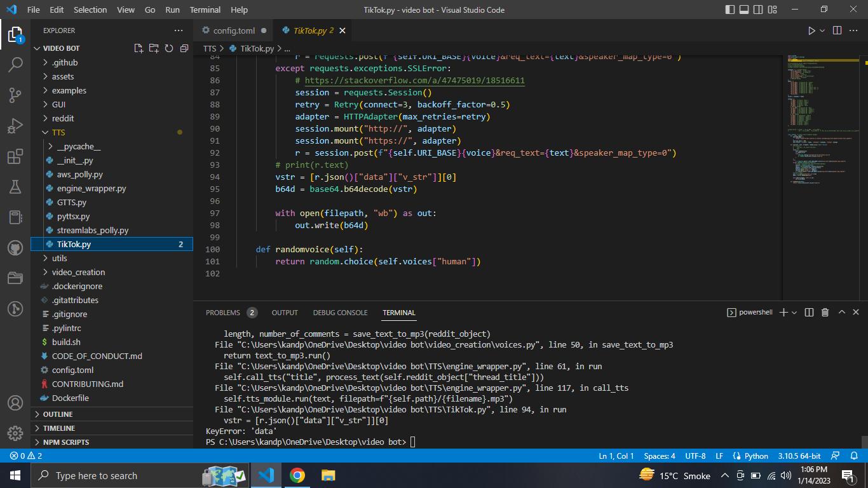This screenshot has height=488, width=868.
Task: Open the Source Control view
Action: click(x=15, y=95)
